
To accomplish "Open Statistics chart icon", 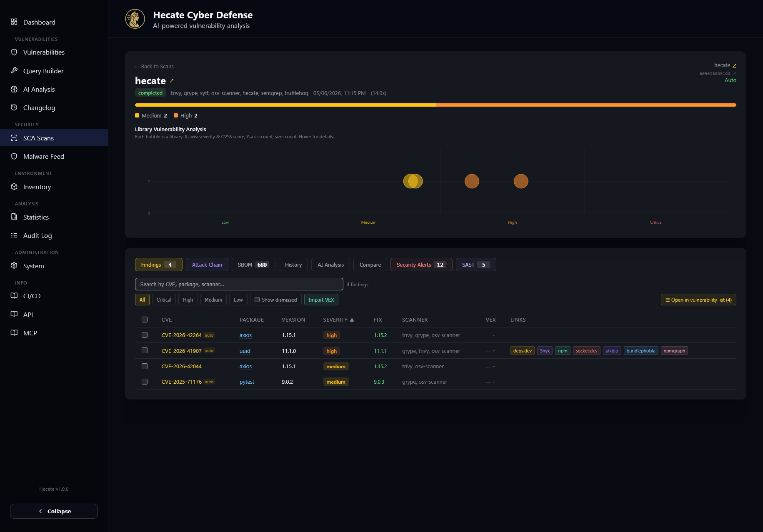I will pyautogui.click(x=14, y=217).
